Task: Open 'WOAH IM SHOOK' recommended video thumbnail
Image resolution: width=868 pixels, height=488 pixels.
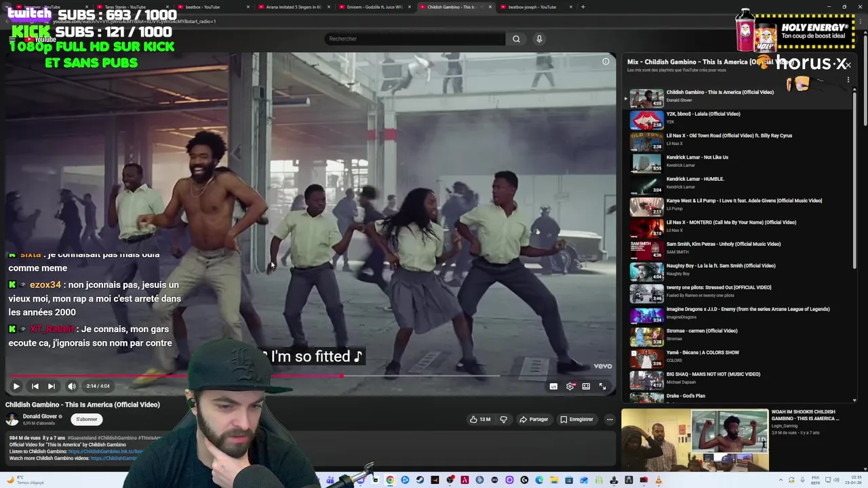Action: (x=695, y=439)
